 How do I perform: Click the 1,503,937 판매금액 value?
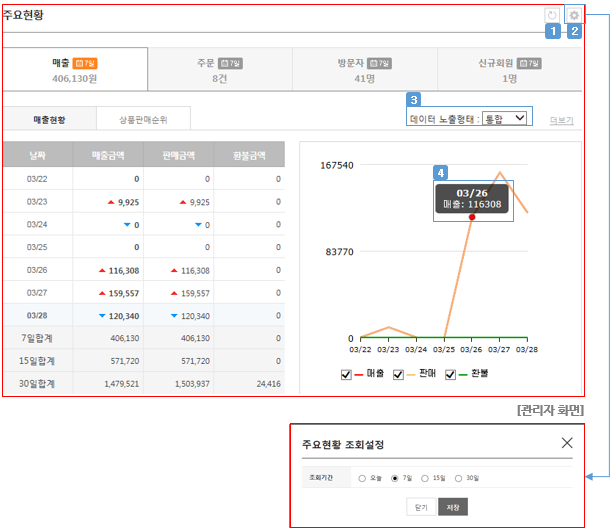click(x=192, y=384)
